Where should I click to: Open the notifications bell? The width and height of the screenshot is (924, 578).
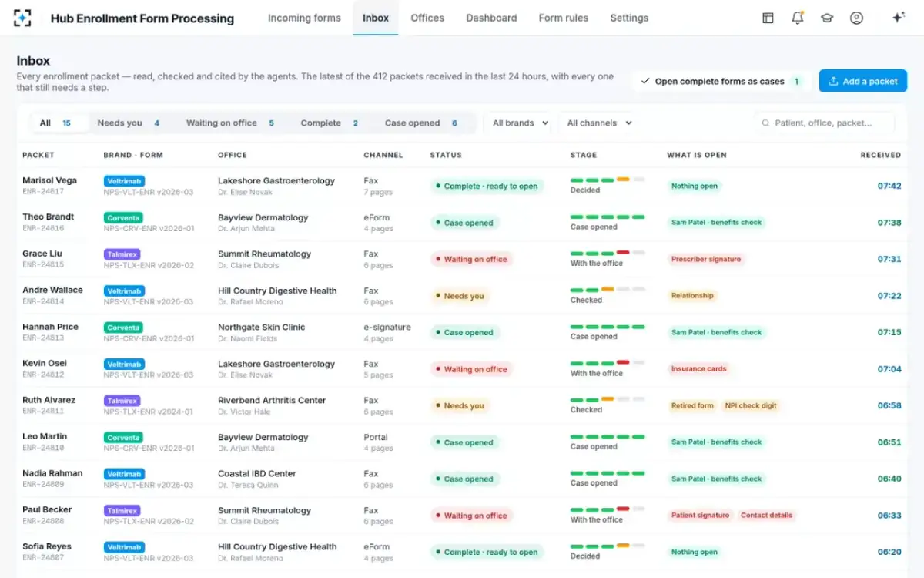click(x=798, y=18)
